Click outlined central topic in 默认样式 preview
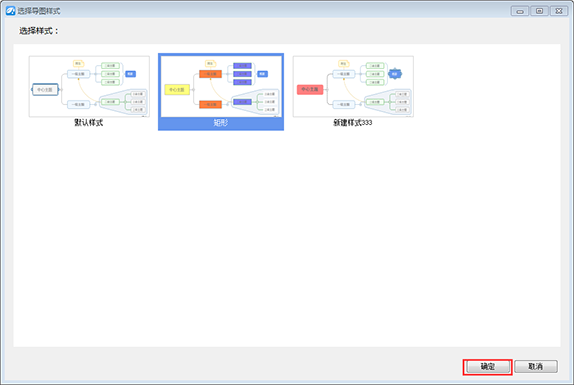Image resolution: width=574 pixels, height=385 pixels. click(45, 90)
